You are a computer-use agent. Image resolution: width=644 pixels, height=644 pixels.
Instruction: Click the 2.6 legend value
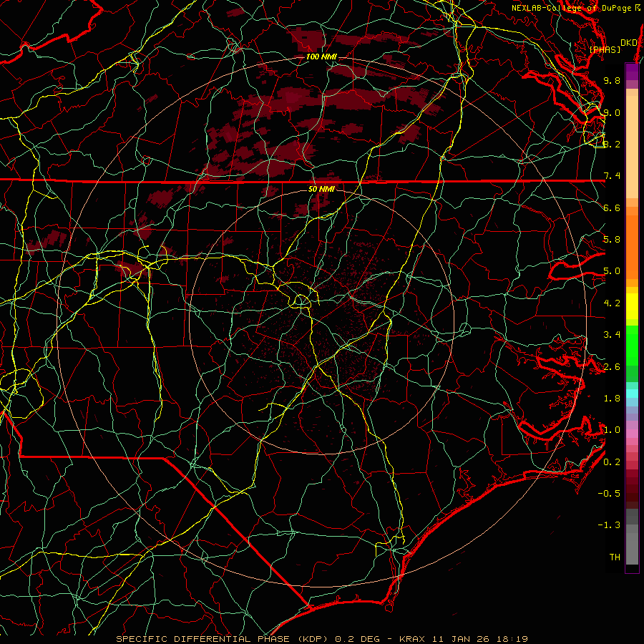tap(612, 367)
